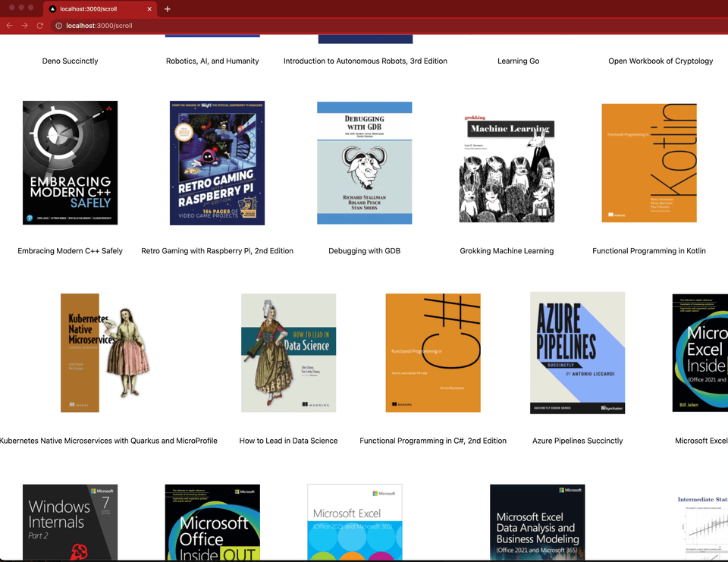
Task: Select How to Lead in Data Science cover
Action: point(288,353)
